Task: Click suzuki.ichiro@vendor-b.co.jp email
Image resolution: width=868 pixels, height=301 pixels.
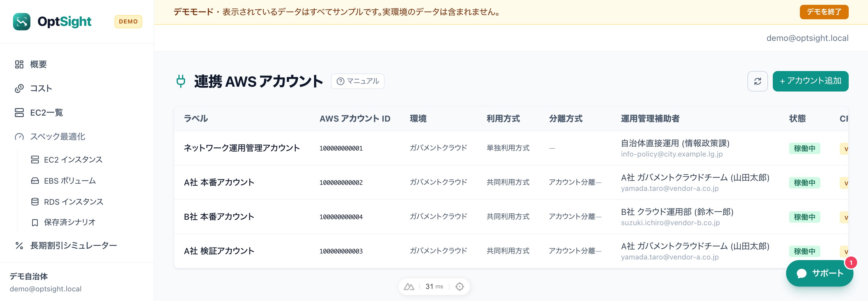Action: (670, 222)
